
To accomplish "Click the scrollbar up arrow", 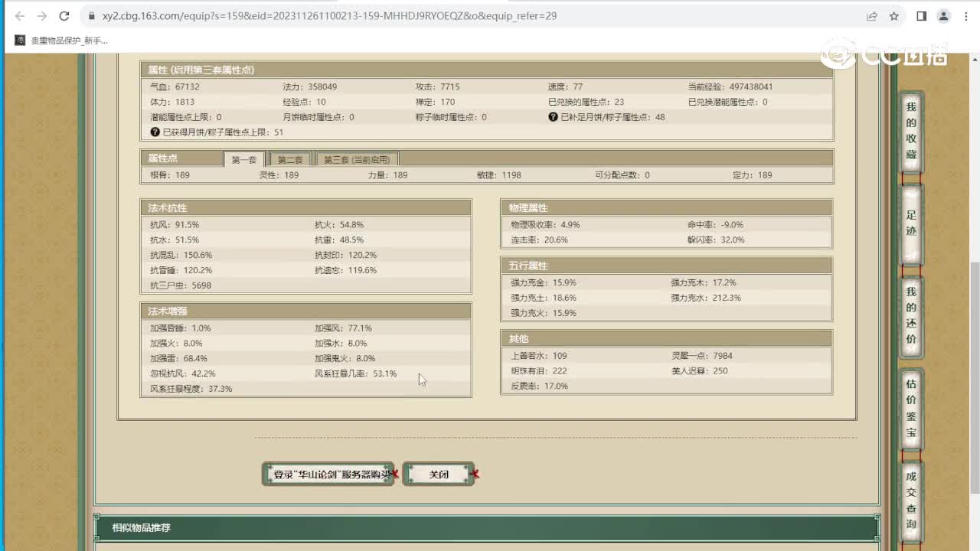I will click(x=975, y=58).
